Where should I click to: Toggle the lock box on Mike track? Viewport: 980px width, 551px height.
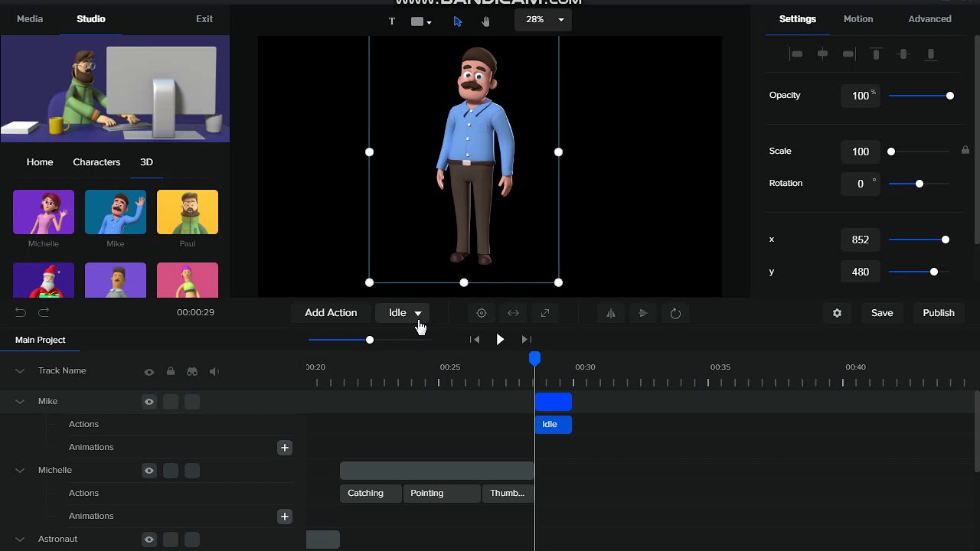pos(171,402)
